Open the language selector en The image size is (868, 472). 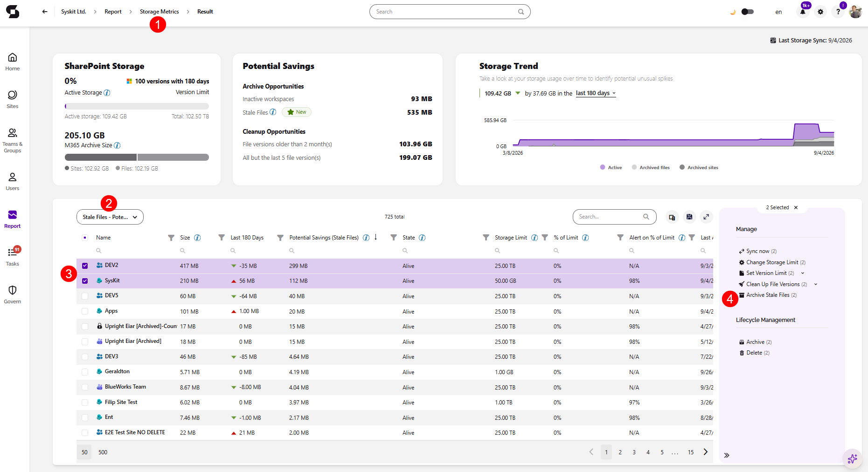tap(778, 12)
